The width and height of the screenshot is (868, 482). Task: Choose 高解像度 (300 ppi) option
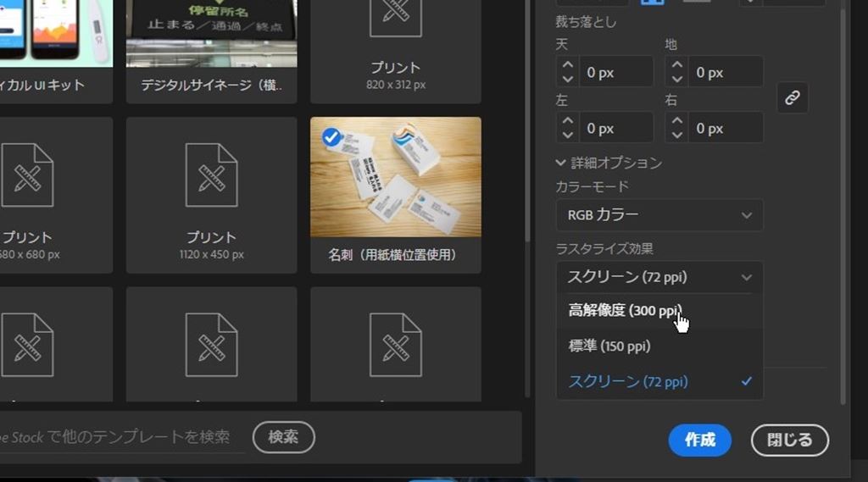click(625, 311)
